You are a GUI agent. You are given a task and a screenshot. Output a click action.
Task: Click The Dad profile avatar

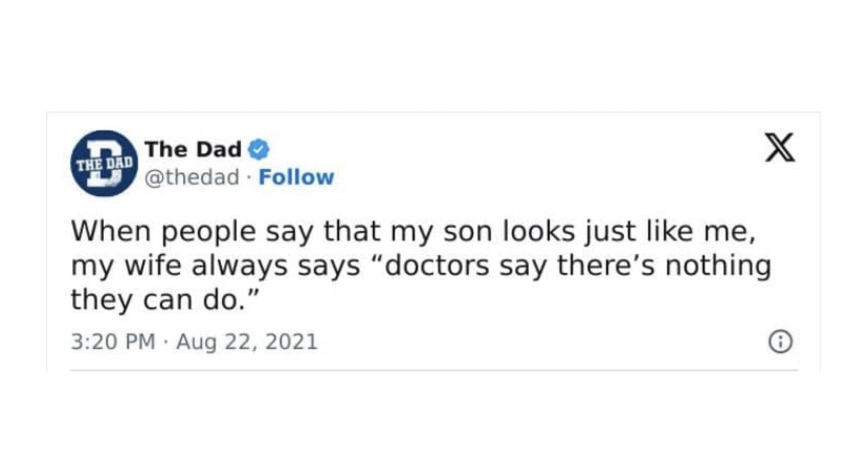pos(103,163)
